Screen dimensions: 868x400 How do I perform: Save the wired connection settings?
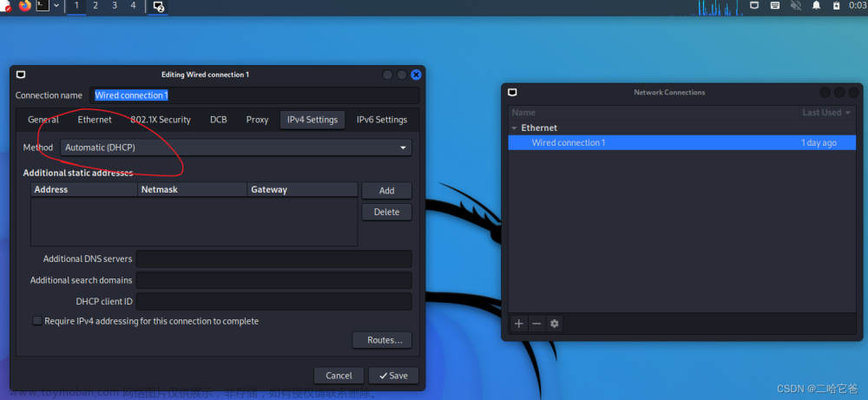(x=393, y=376)
